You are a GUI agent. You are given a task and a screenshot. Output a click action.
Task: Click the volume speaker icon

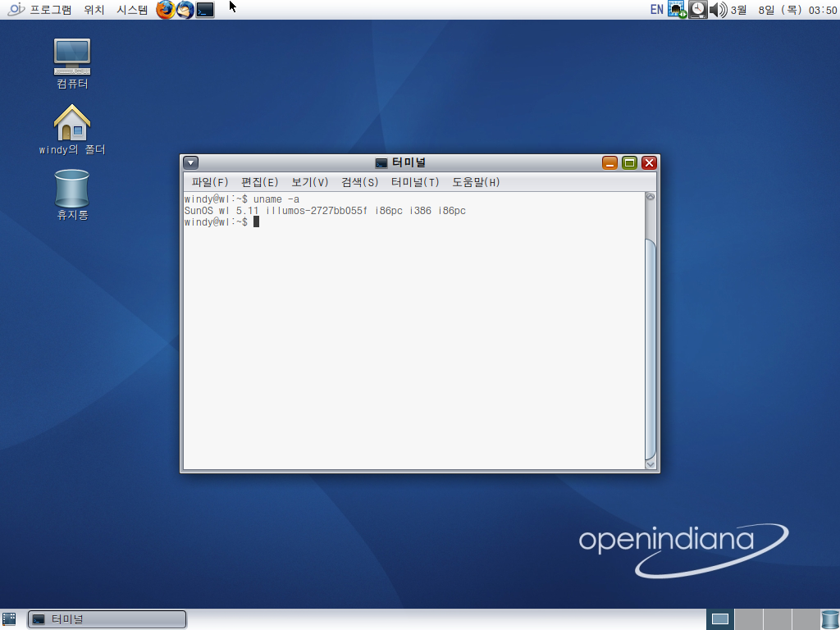tap(718, 10)
